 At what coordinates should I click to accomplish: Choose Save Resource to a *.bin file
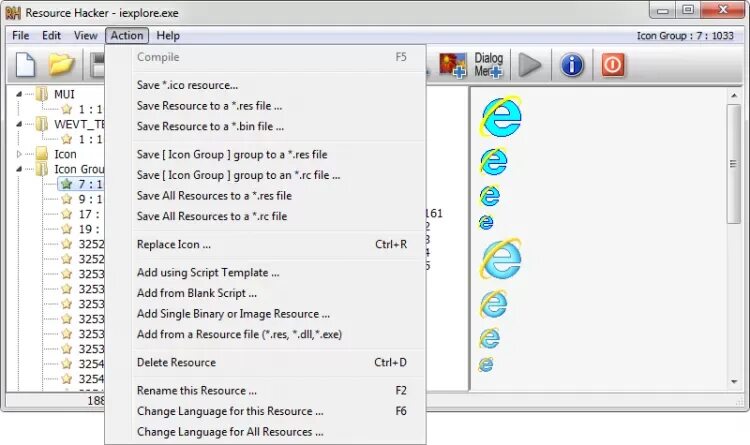265,126
